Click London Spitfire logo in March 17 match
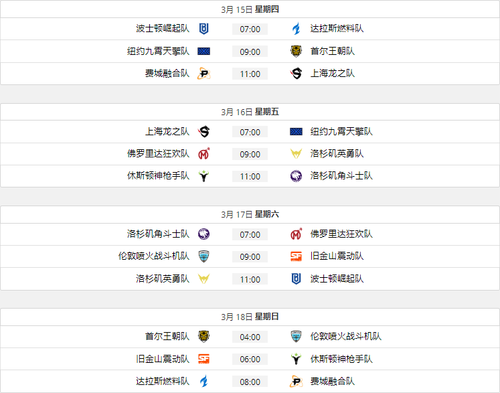 (204, 256)
